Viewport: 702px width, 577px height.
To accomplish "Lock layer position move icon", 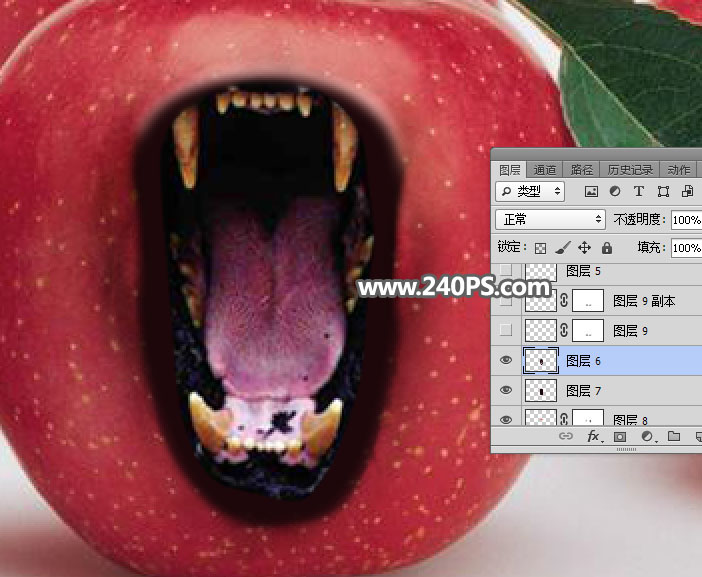I will tap(584, 248).
